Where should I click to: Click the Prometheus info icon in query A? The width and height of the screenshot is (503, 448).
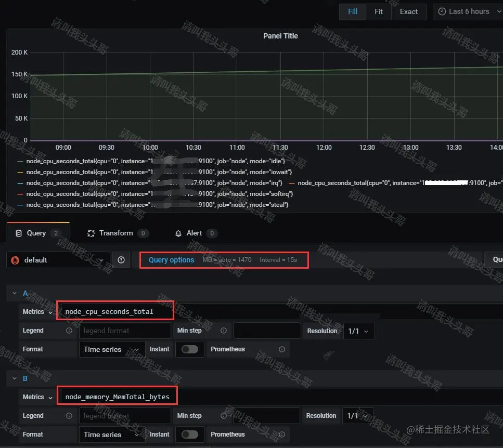click(281, 349)
